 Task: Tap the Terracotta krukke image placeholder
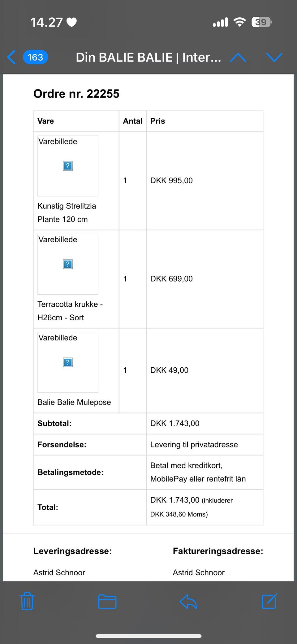[68, 264]
